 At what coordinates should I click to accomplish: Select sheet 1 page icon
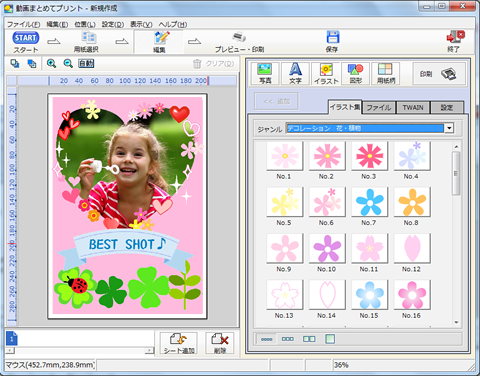[x=12, y=339]
